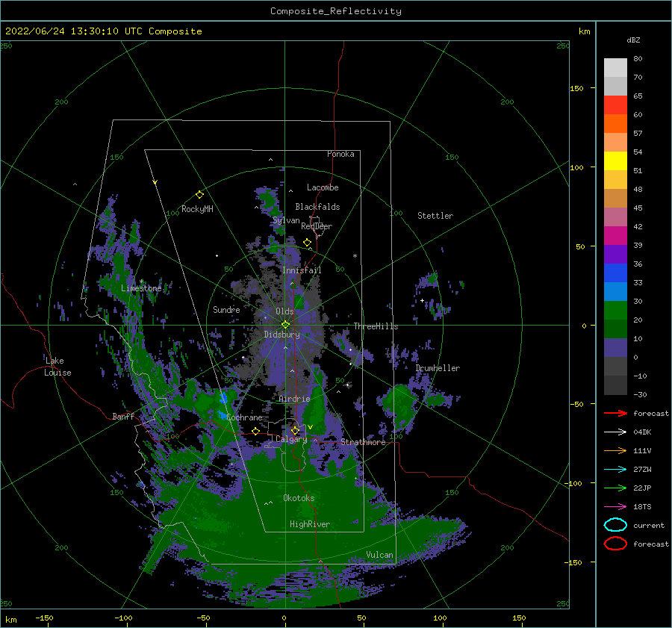Click the yellow diamond marker southeast of Cochrane
The image size is (672, 628).
[x=256, y=432]
